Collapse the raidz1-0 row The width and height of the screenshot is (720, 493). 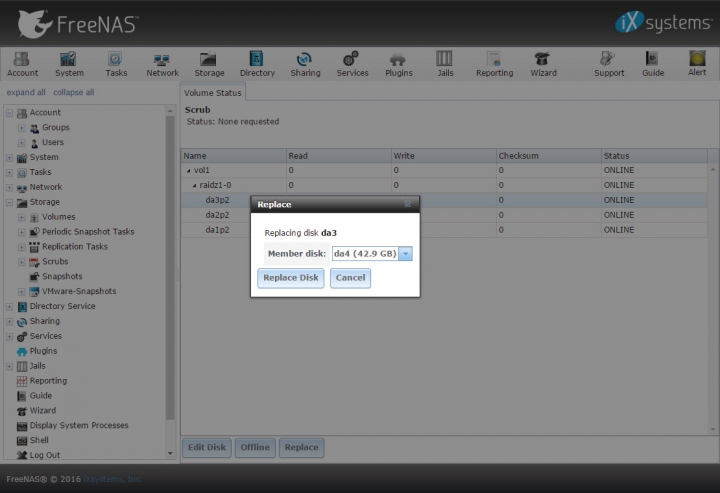(195, 185)
